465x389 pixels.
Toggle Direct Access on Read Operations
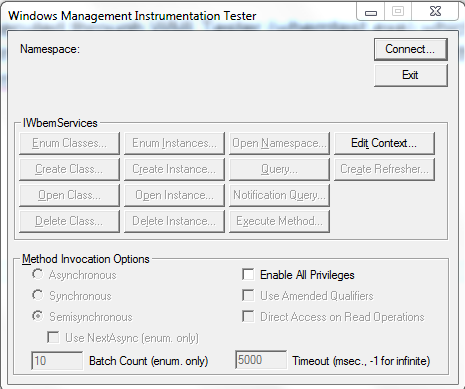click(248, 317)
